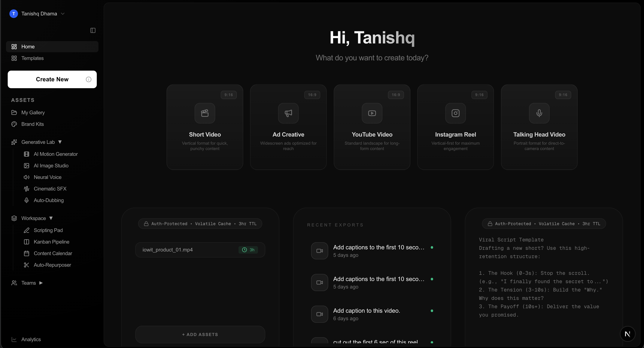
Task: Click the Auto-Repurposer scissors icon
Action: coord(27,265)
